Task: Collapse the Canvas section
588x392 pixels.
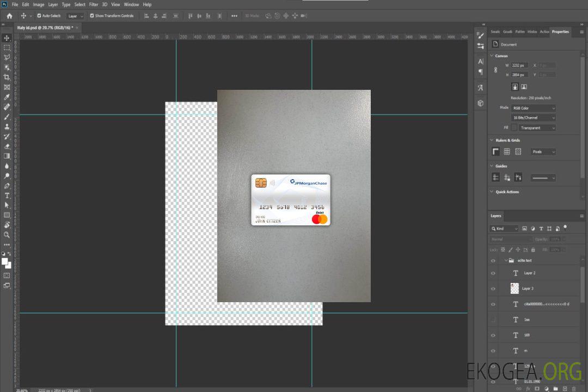Action: pos(492,56)
